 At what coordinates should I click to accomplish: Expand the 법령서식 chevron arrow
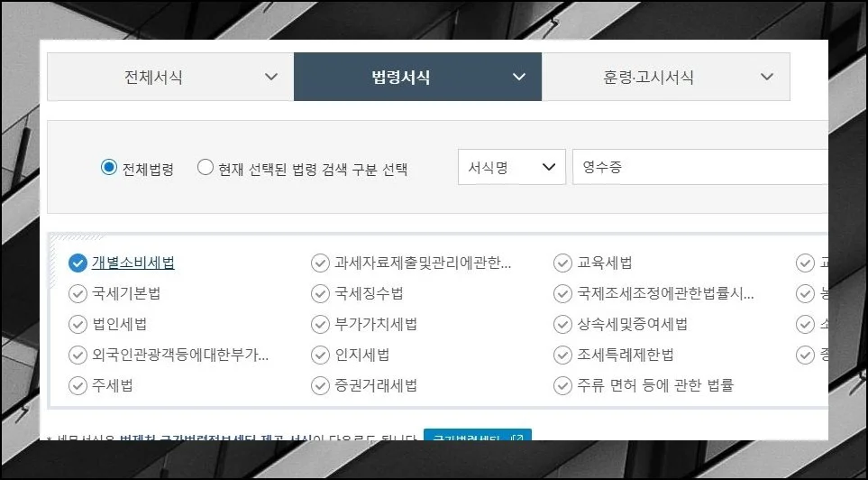tap(518, 77)
